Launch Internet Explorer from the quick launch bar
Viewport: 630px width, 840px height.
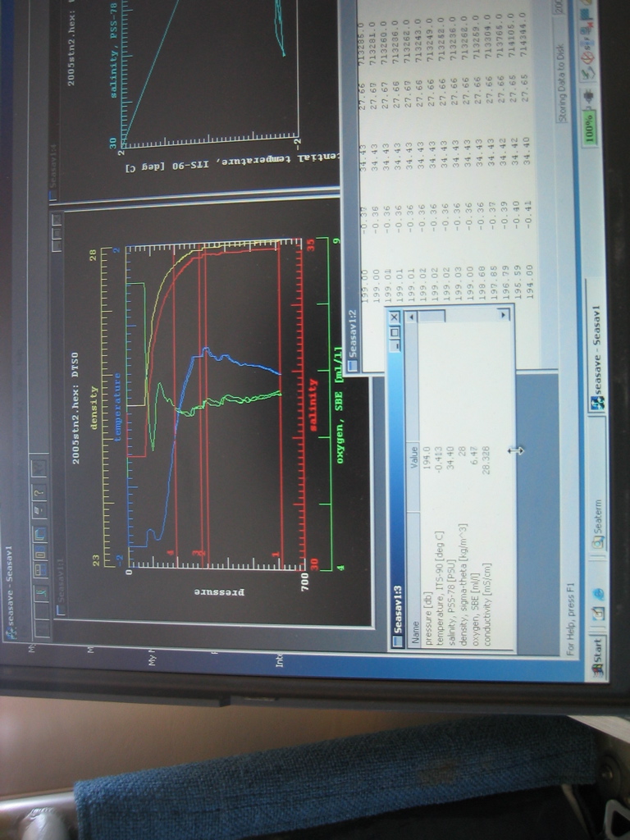pyautogui.click(x=598, y=594)
